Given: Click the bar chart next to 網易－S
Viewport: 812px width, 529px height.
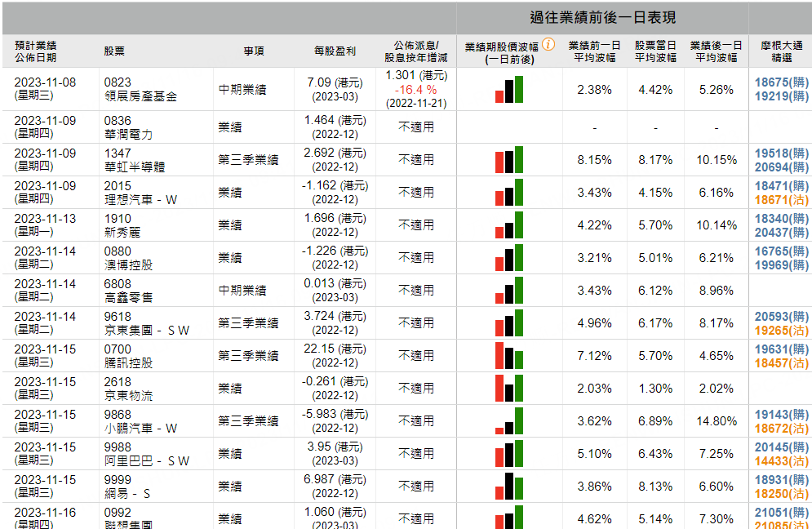Looking at the screenshot, I should click(510, 484).
